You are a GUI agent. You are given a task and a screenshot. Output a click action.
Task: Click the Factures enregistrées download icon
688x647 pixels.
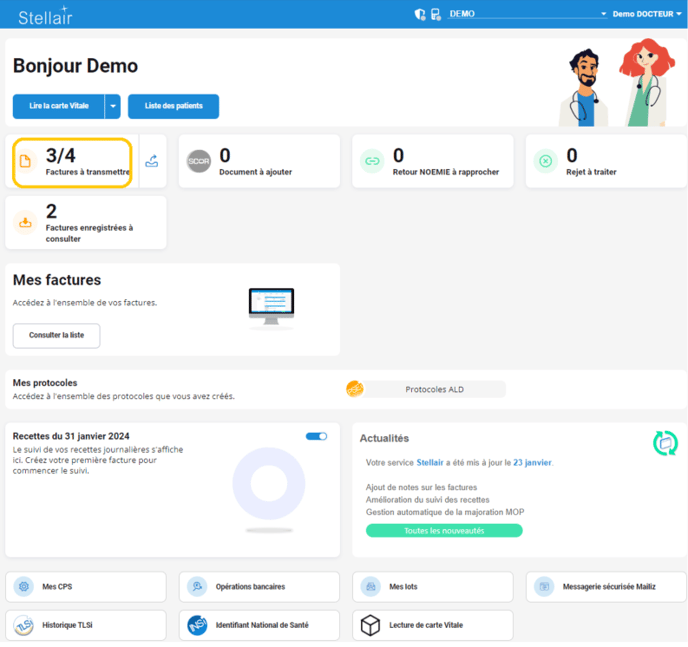pyautogui.click(x=26, y=223)
